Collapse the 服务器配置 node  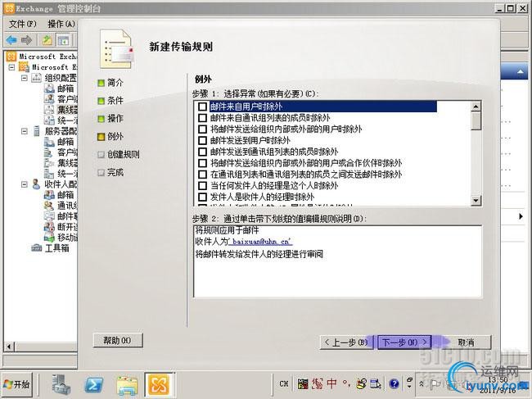pos(25,131)
